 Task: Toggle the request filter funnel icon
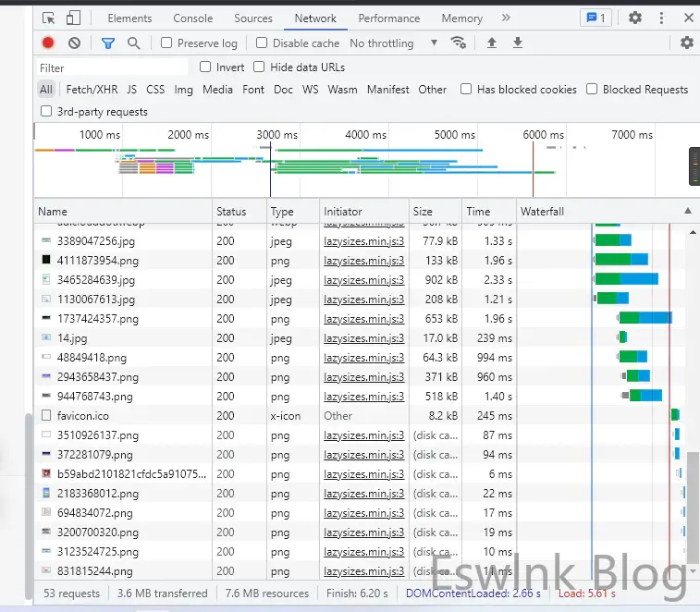point(108,43)
